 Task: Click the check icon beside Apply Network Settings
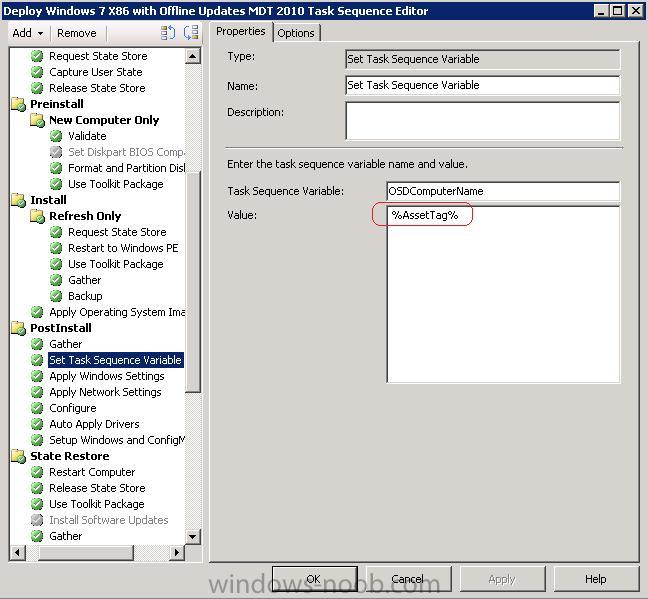(37, 392)
